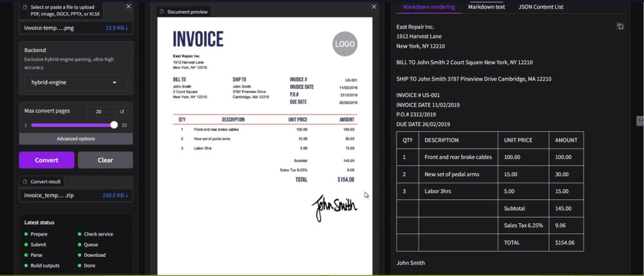Screen dimensions: 644x276
Task: Click the Submit status entry
Action: click(35, 245)
